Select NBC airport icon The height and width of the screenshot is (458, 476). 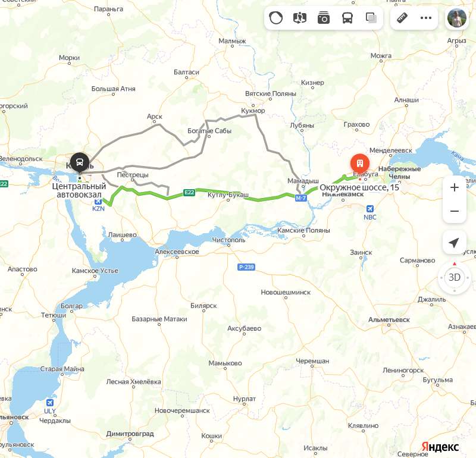[x=369, y=209]
